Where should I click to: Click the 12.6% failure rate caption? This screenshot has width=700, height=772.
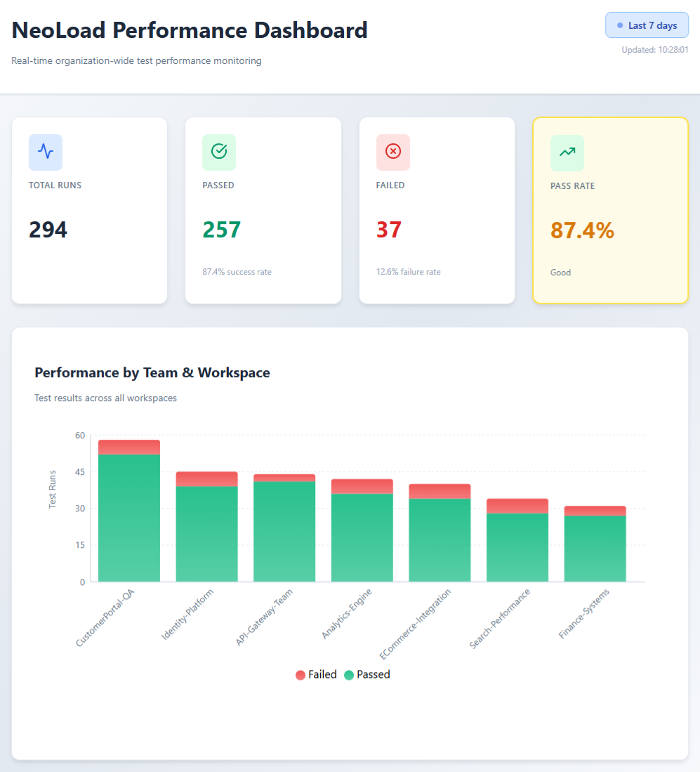point(408,272)
